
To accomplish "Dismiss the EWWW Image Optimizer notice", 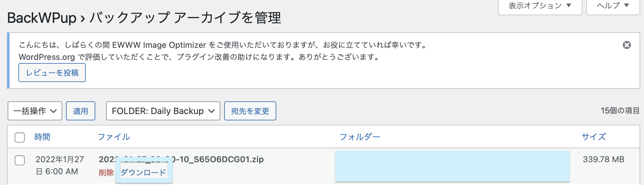I will pos(627,45).
